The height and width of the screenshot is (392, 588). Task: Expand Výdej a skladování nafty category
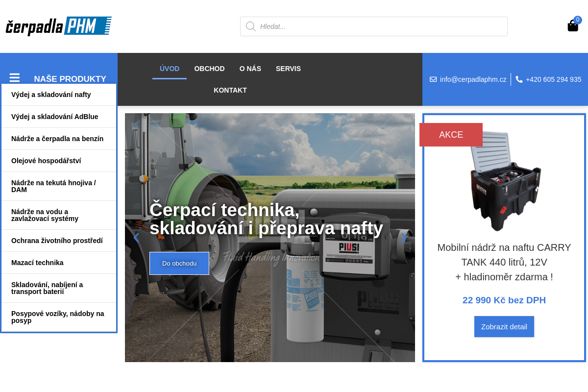click(x=51, y=95)
